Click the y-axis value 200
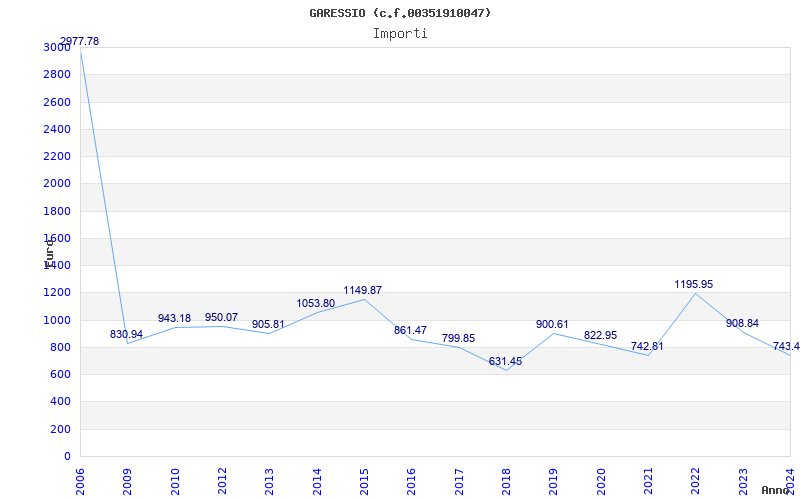800x500 pixels. coord(60,430)
